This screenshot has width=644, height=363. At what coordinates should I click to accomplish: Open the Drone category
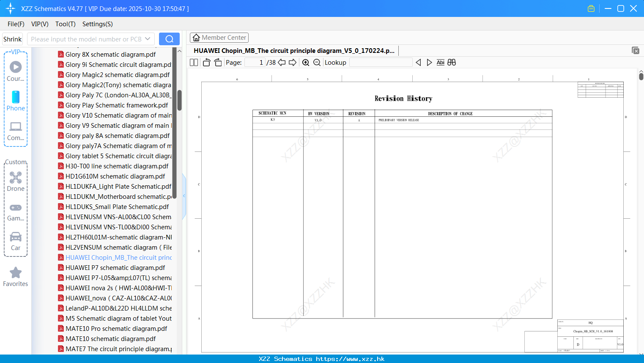(16, 181)
